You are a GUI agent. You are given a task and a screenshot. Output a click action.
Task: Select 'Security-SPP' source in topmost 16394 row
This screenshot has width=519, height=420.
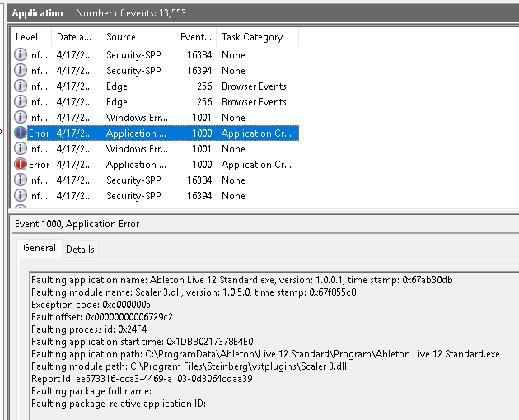133,71
